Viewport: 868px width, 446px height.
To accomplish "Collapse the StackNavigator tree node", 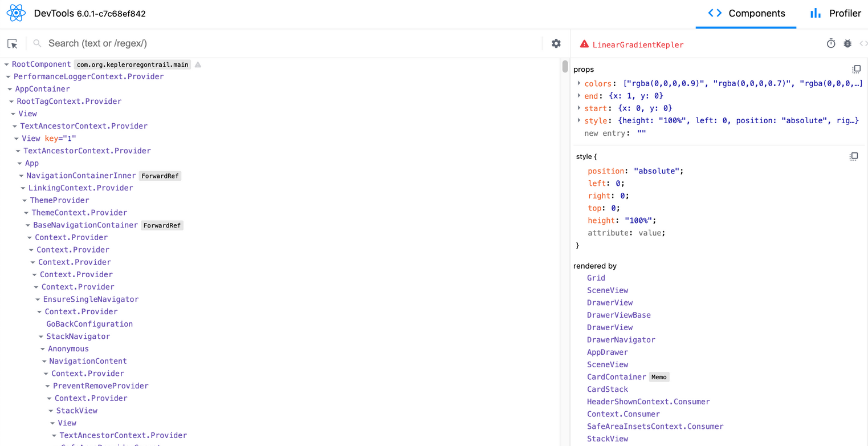I will click(41, 336).
